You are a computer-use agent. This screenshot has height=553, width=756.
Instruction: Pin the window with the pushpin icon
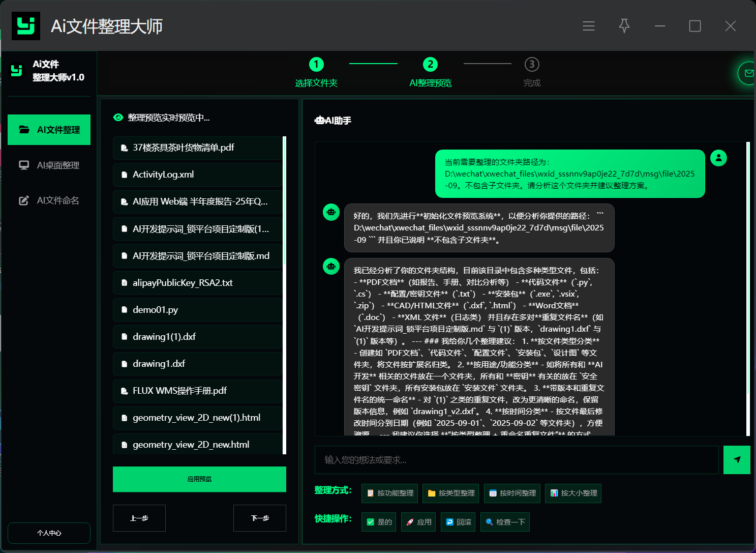point(624,26)
